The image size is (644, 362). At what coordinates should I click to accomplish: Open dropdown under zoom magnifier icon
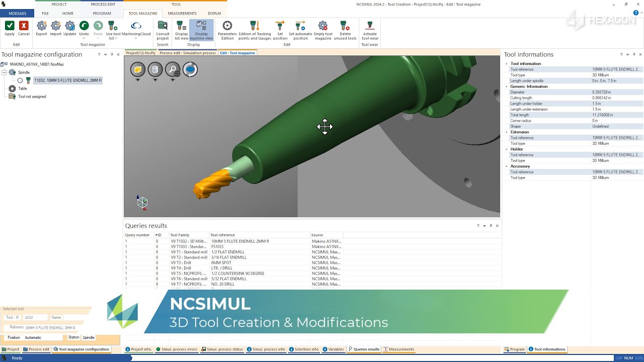[x=173, y=79]
